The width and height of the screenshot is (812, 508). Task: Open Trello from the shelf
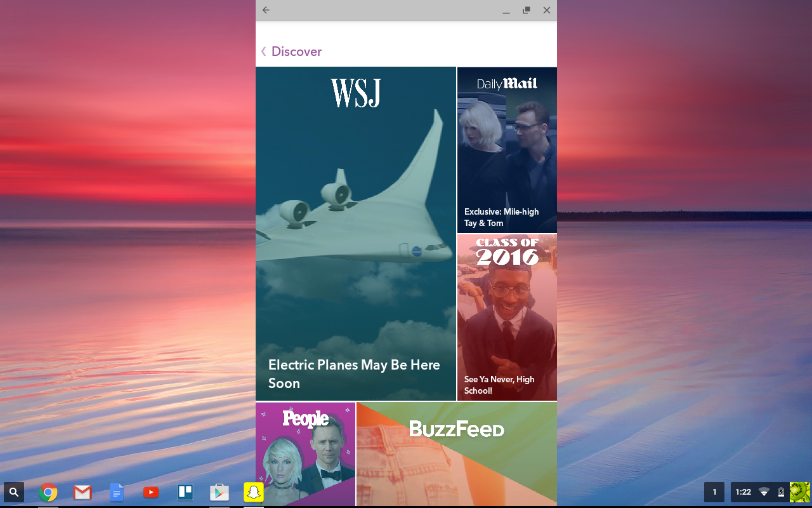[185, 492]
